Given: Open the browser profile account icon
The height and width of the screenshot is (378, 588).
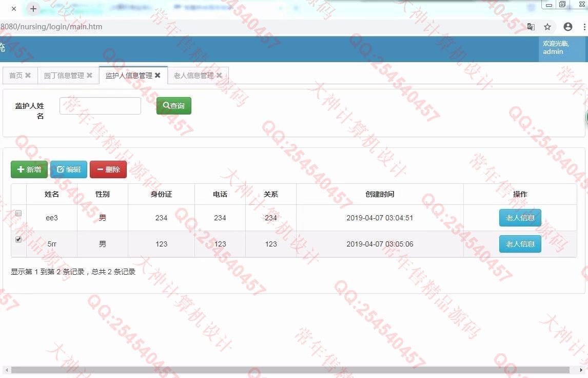Looking at the screenshot, I should [568, 27].
